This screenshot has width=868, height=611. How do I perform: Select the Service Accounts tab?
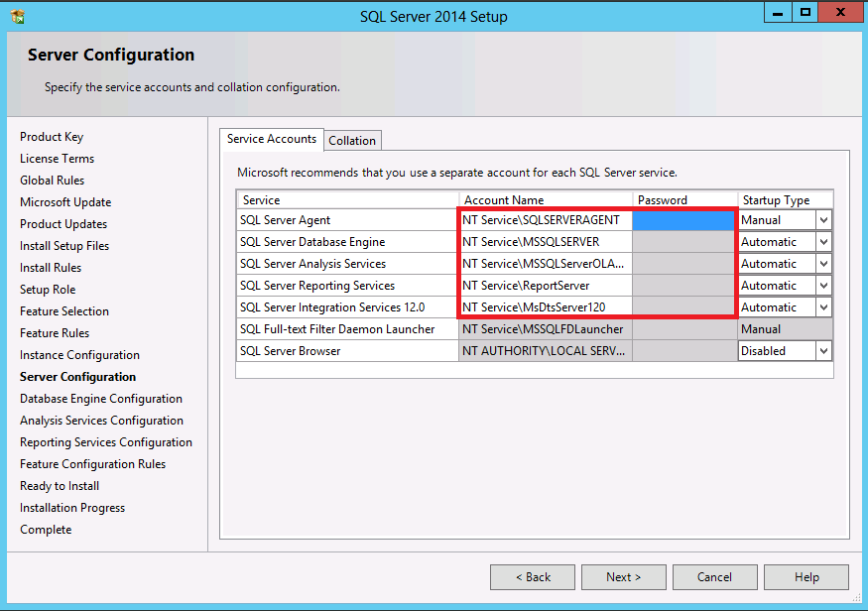point(271,139)
